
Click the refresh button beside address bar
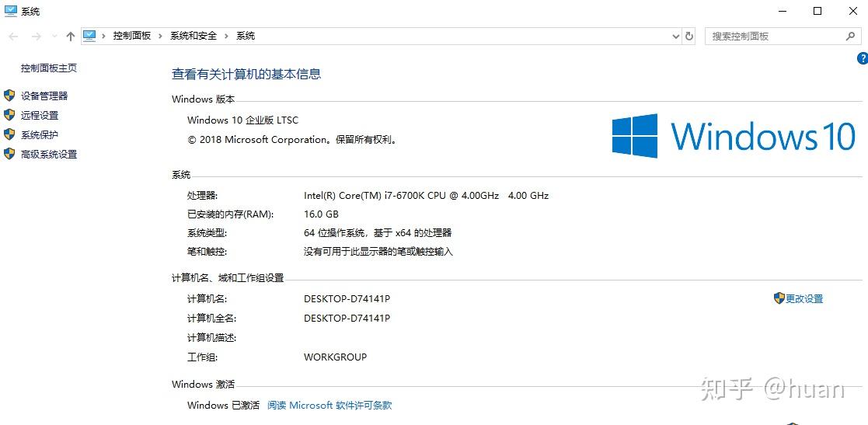[689, 37]
